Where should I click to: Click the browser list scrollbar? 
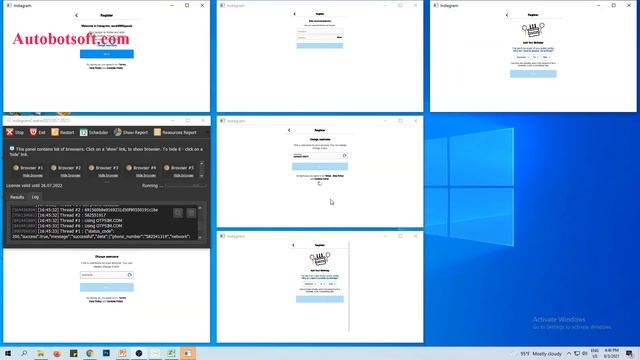coord(202,169)
